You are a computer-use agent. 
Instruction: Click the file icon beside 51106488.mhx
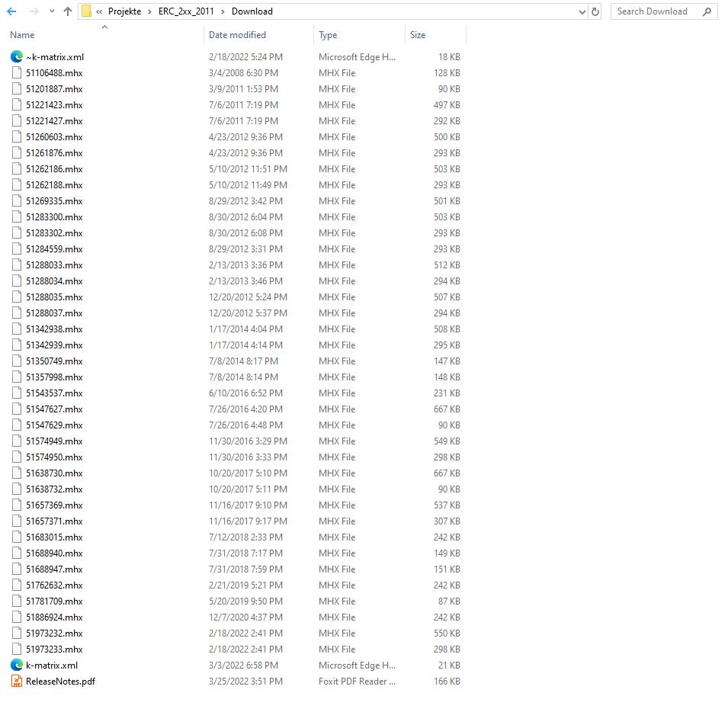click(x=17, y=72)
